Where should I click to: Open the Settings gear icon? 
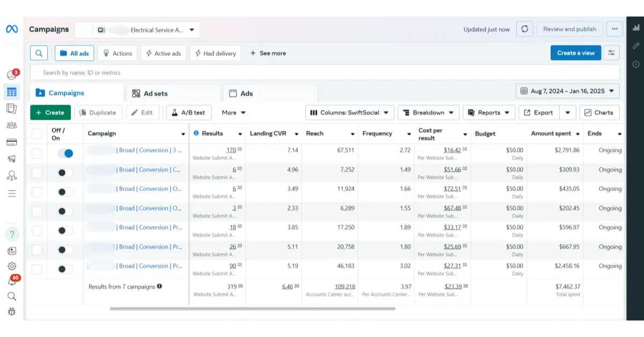(12, 266)
